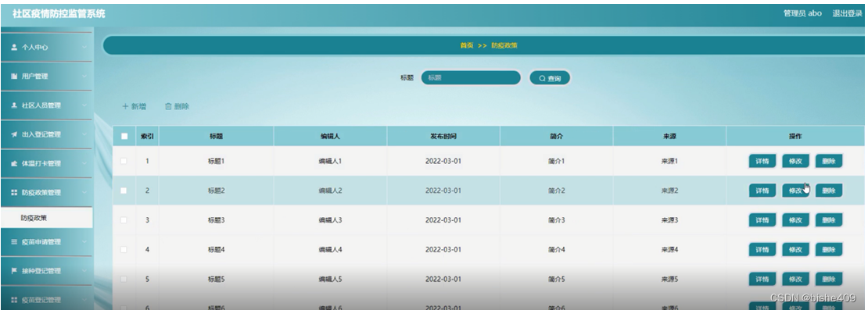
Task: Click 删除 for row 标题3
Action: pos(829,220)
